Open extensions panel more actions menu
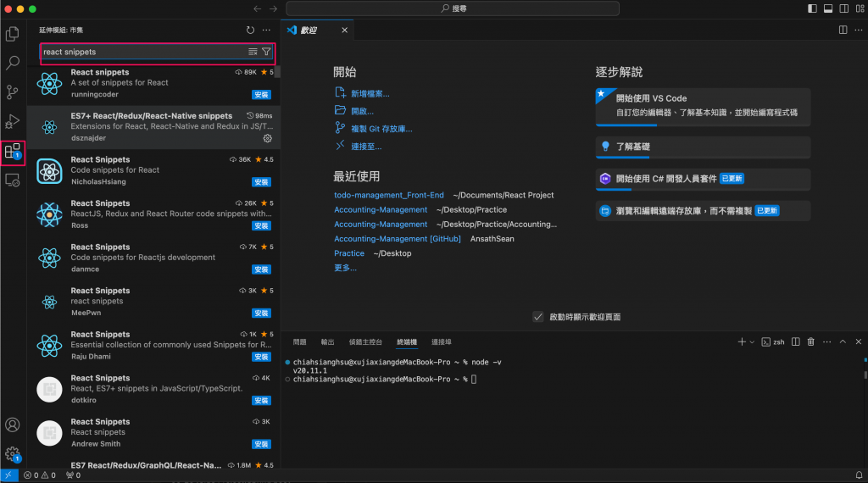 click(x=266, y=30)
